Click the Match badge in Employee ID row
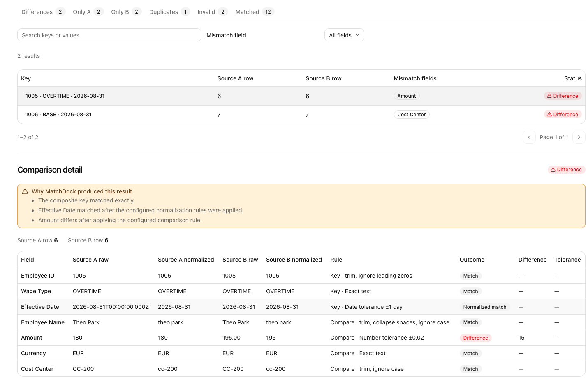Screen dimensions: 588x391 click(x=470, y=276)
